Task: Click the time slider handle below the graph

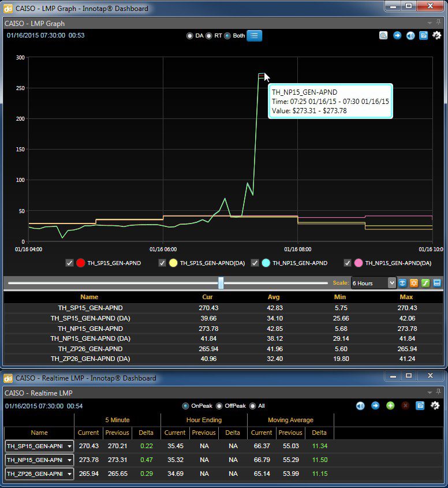Action: (x=221, y=283)
